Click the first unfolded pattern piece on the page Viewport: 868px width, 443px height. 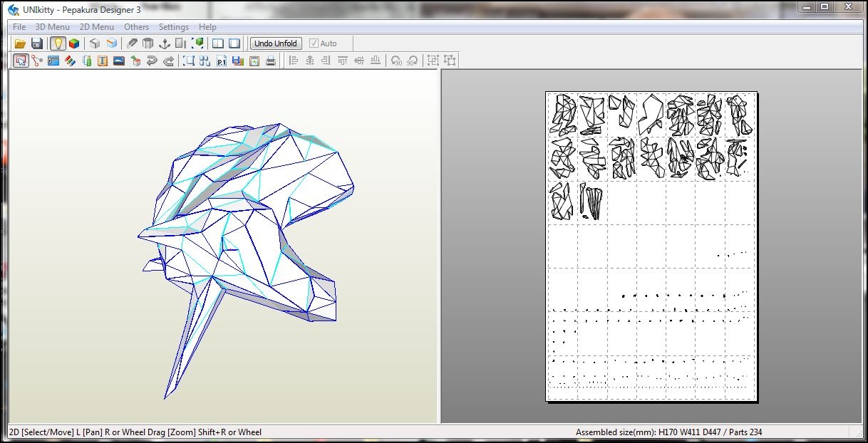coord(564,115)
